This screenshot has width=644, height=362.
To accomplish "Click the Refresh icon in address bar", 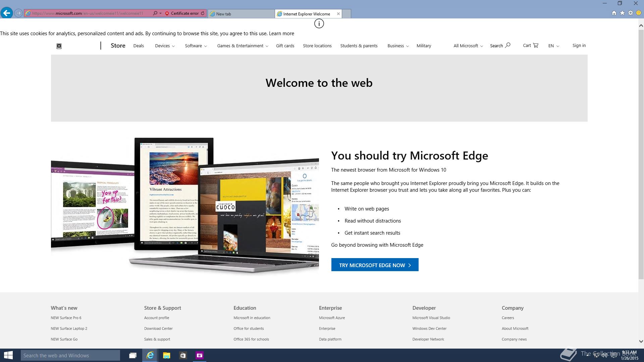I will (x=203, y=13).
